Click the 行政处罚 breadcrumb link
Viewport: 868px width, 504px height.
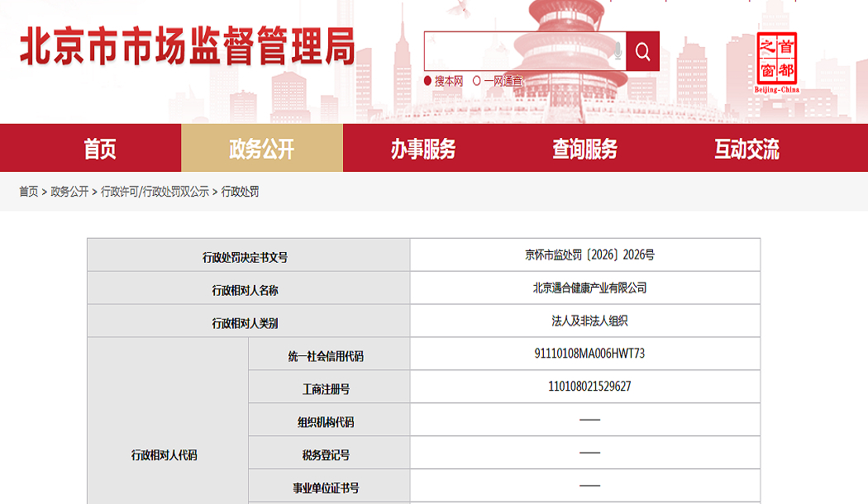[241, 192]
